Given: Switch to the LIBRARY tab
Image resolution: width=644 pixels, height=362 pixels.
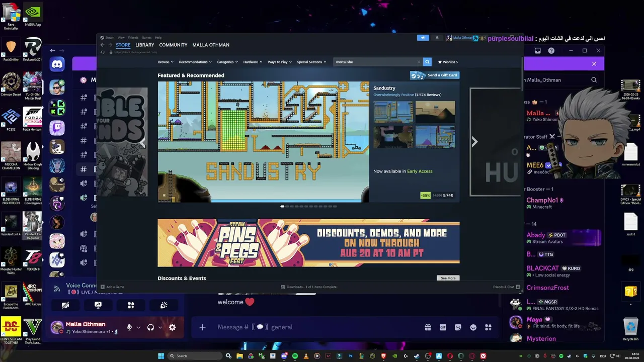Looking at the screenshot, I should click(145, 45).
